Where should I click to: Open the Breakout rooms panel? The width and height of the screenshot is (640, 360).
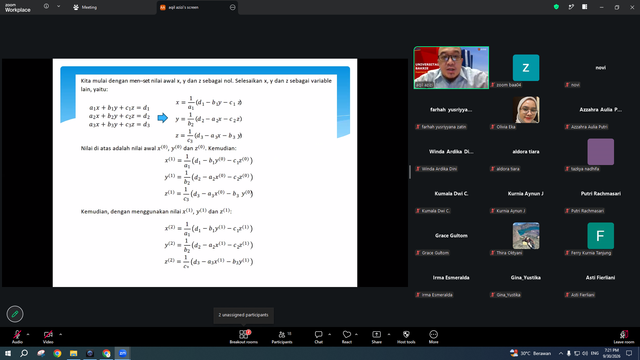coord(244,337)
